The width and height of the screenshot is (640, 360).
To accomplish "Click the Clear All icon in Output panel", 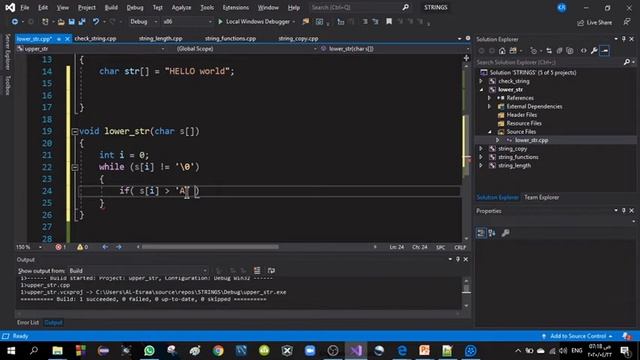I will click(257, 271).
